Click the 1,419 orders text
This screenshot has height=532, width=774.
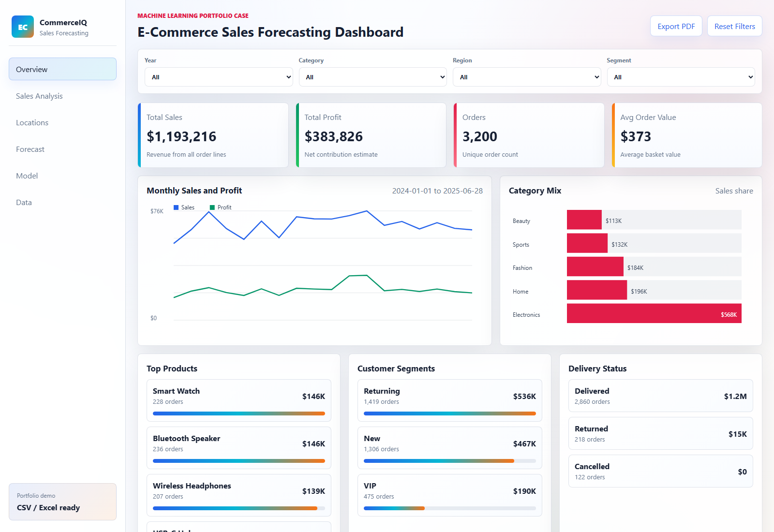[x=381, y=402]
